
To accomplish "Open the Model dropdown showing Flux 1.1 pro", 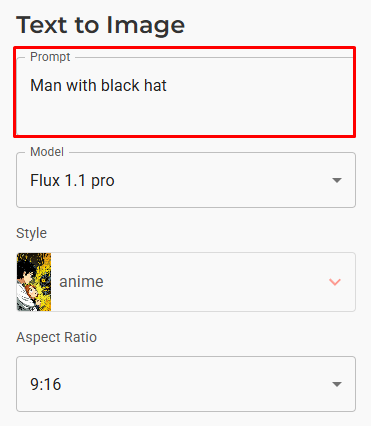I will (186, 180).
